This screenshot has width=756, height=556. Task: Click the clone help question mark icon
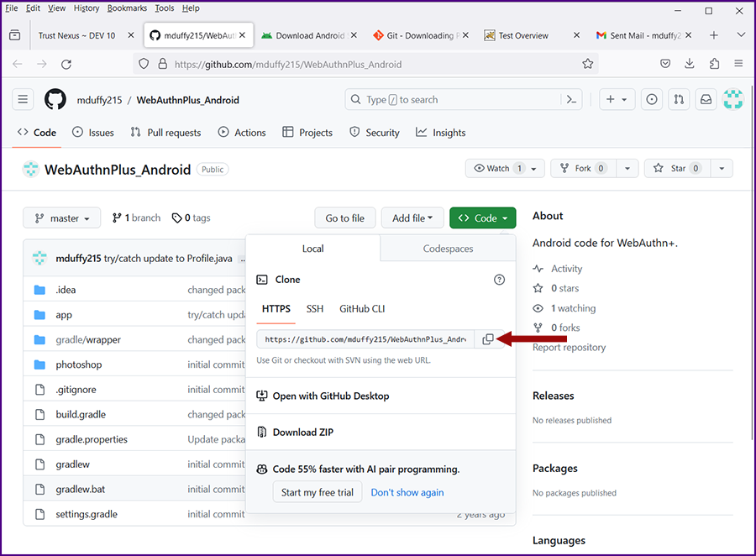point(499,280)
